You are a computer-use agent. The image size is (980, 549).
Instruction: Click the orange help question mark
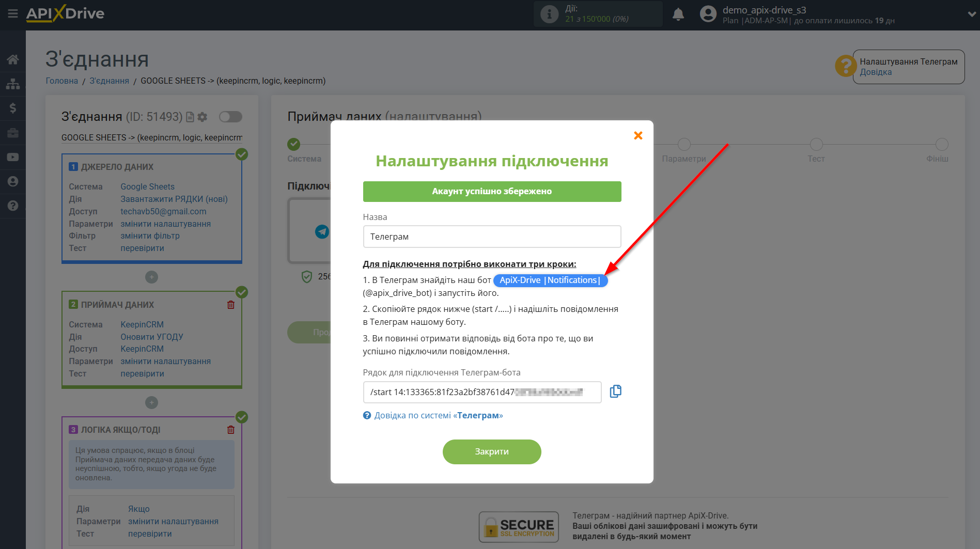pyautogui.click(x=846, y=66)
